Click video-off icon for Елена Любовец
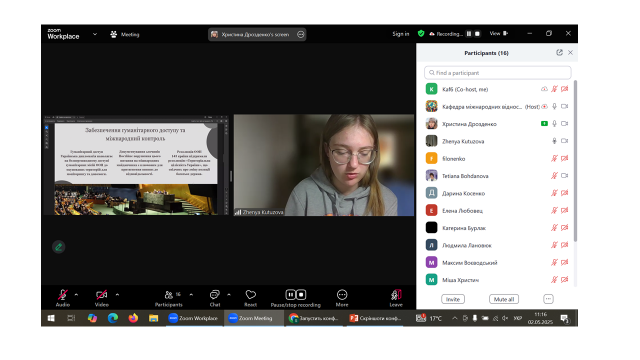The height and width of the screenshot is (360, 640). [x=564, y=211]
